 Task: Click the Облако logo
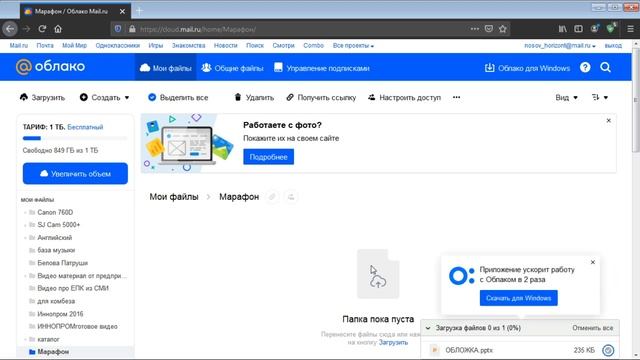(50, 67)
